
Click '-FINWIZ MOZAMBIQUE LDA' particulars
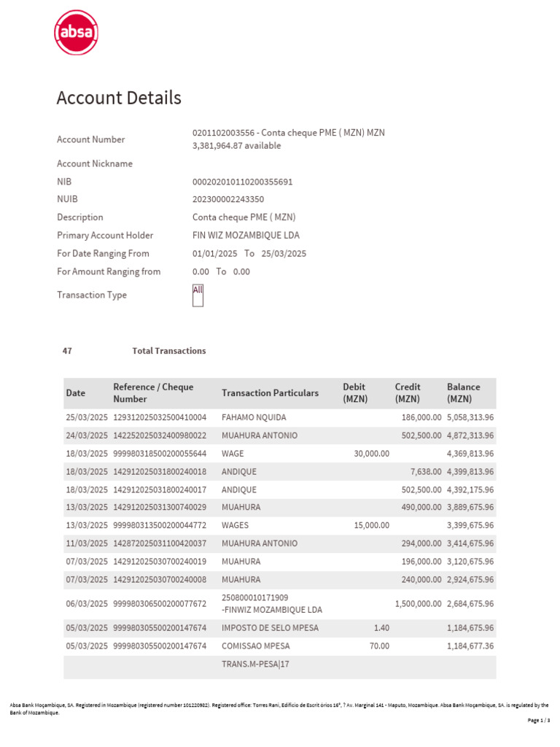(272, 610)
